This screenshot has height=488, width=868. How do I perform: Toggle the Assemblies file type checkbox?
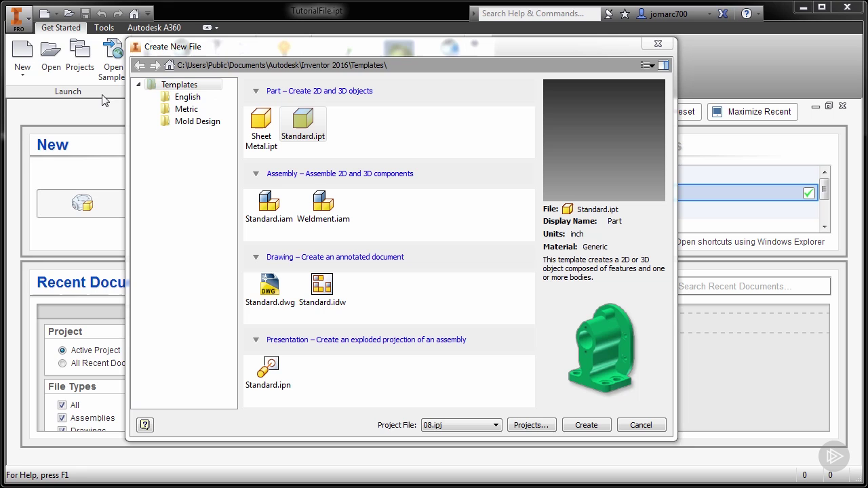(62, 418)
